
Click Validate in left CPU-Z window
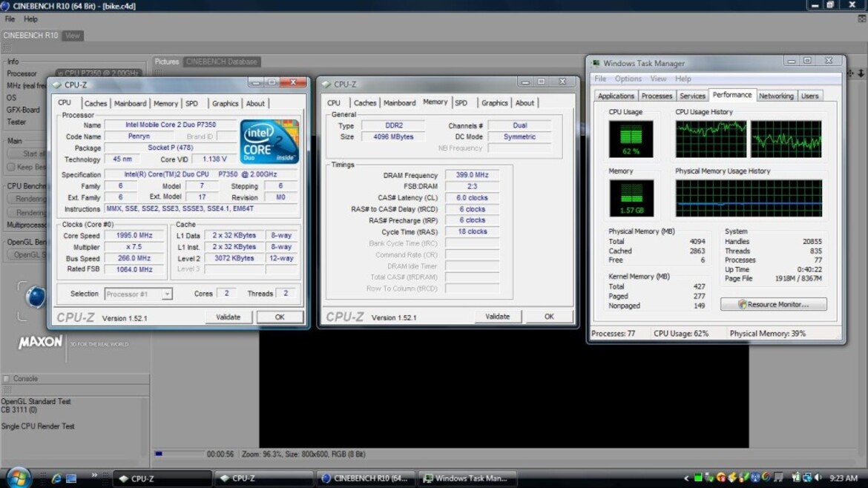pos(228,317)
